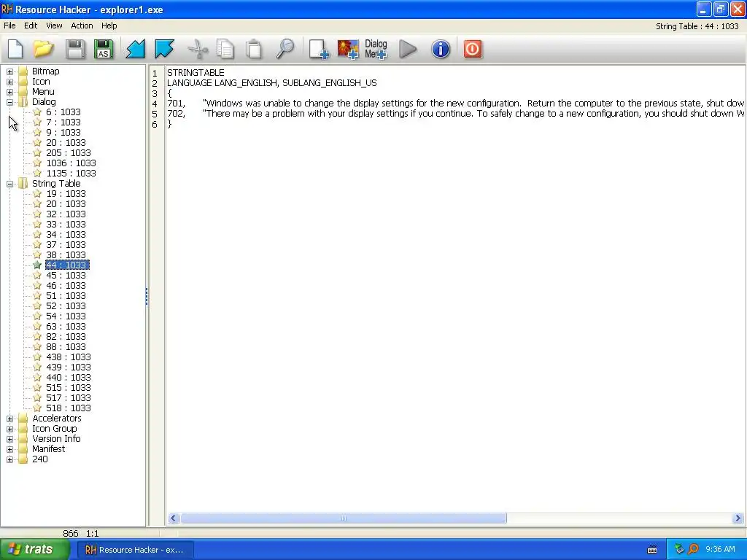Click the Compile play arrow icon
The width and height of the screenshot is (747, 560).
point(408,49)
